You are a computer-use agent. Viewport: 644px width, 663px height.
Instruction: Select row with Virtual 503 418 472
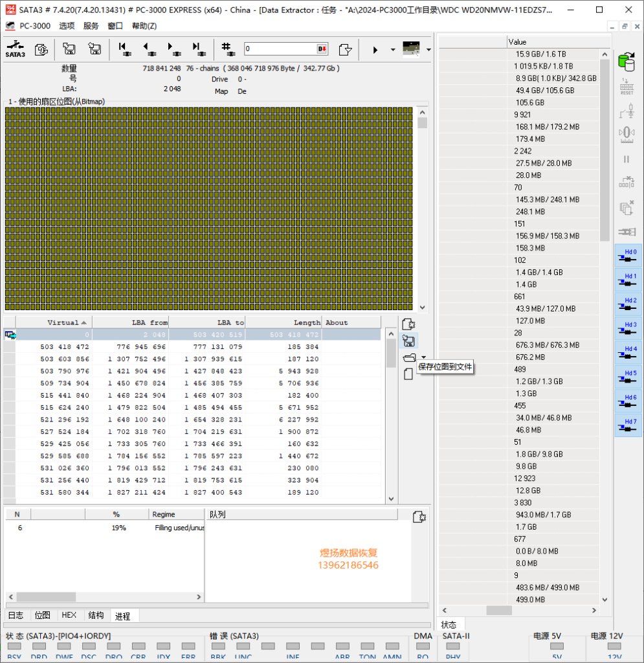point(192,347)
